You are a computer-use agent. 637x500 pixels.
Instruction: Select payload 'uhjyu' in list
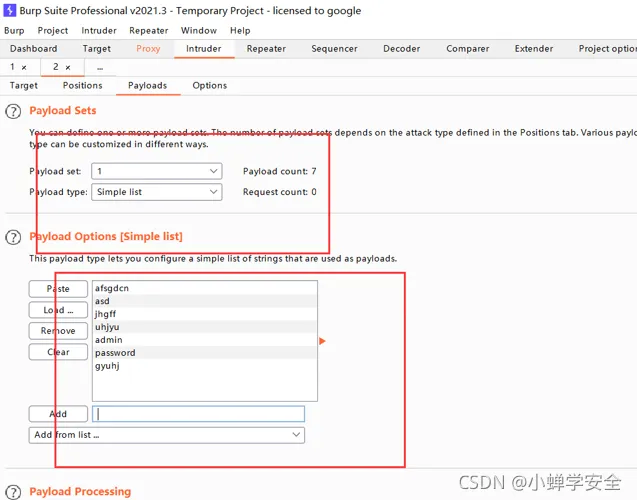(205, 327)
